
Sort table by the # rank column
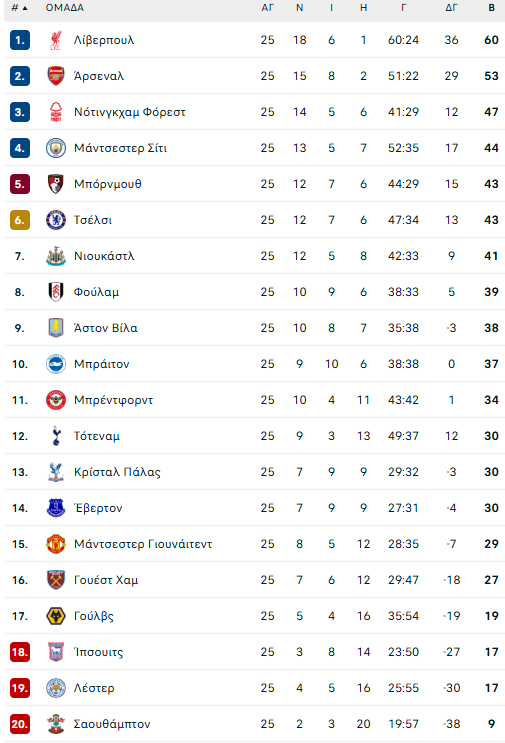point(19,8)
